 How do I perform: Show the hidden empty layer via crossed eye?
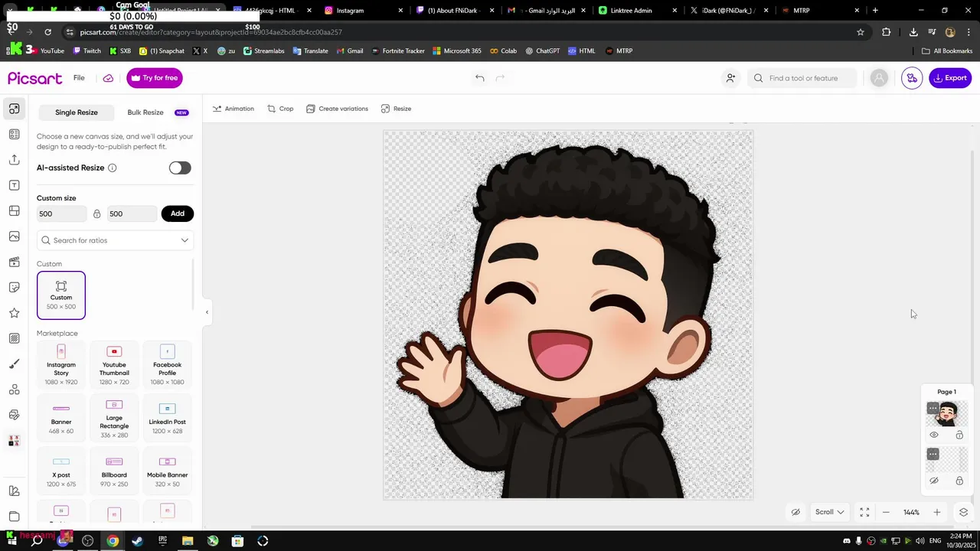coord(934,481)
